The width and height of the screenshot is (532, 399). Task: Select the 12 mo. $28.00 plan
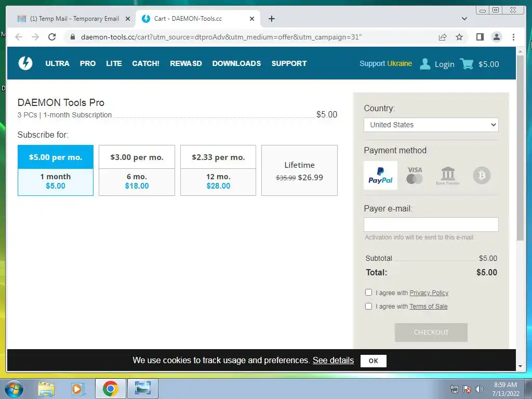pyautogui.click(x=218, y=170)
